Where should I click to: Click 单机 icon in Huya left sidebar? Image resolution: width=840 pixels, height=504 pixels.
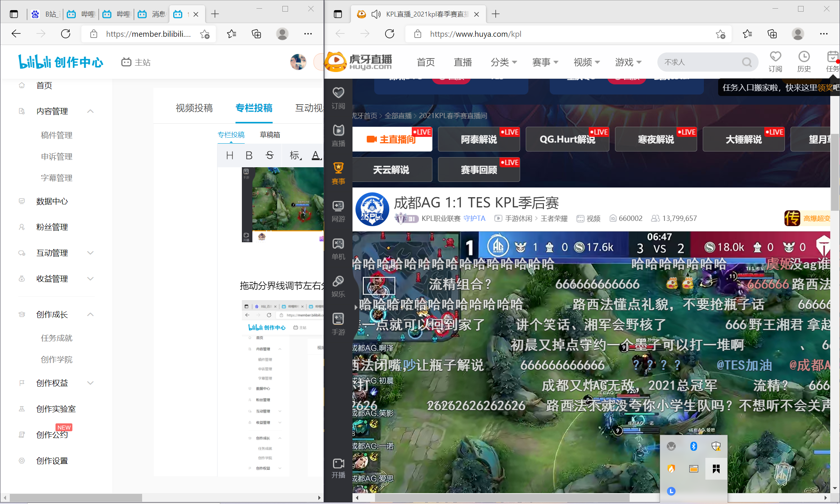click(x=338, y=249)
